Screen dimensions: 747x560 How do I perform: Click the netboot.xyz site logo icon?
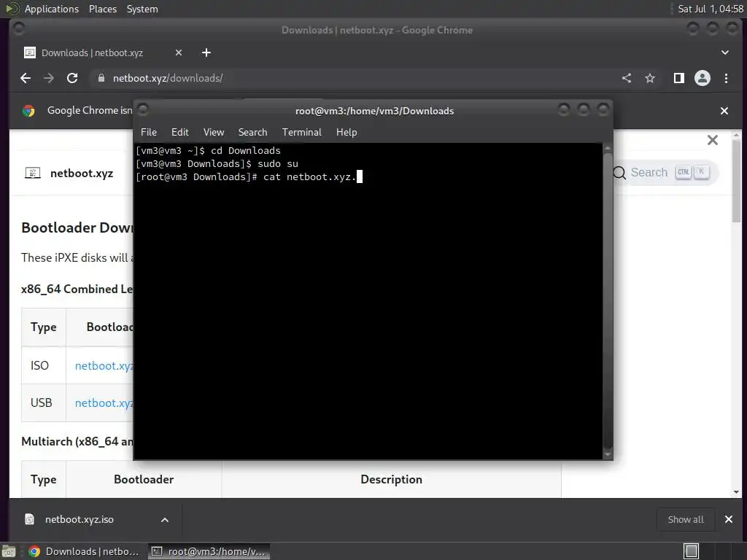[32, 173]
